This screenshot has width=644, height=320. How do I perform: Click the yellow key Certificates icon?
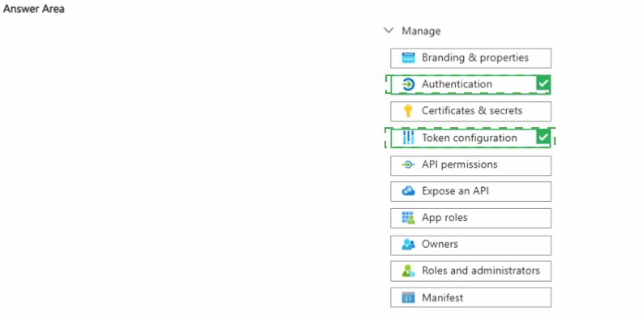point(408,111)
